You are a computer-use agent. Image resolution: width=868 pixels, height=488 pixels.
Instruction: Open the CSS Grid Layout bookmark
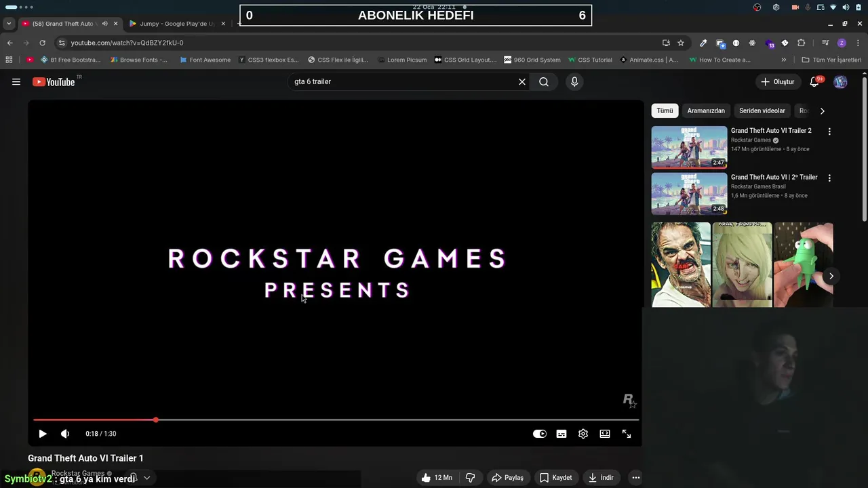pyautogui.click(x=465, y=60)
